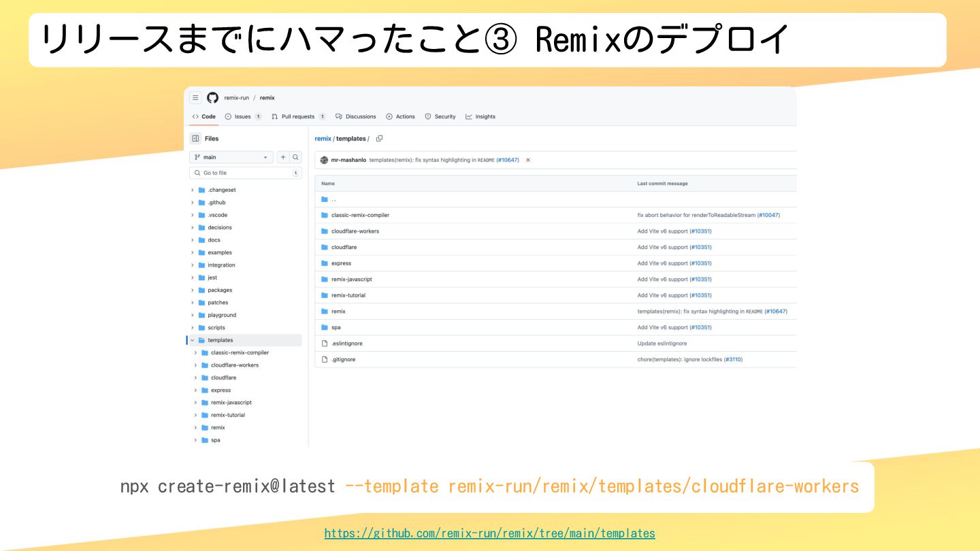Open the Pull requests tab
Image resolution: width=980 pixels, height=551 pixels.
[298, 116]
